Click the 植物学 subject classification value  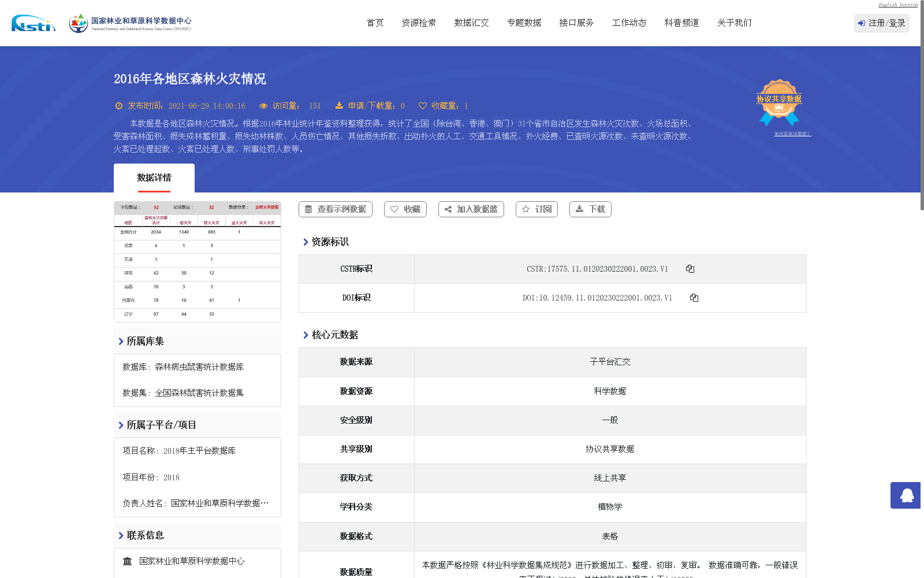610,507
